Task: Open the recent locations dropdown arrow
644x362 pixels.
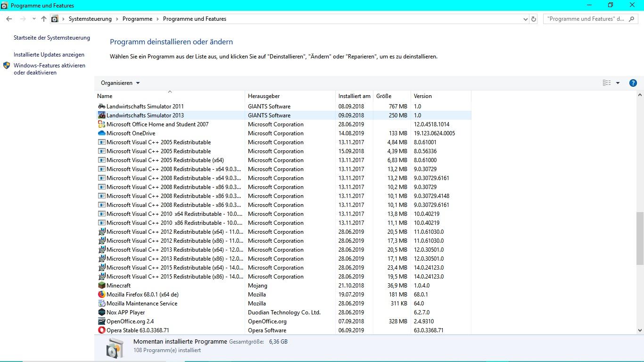Action: pyautogui.click(x=34, y=19)
